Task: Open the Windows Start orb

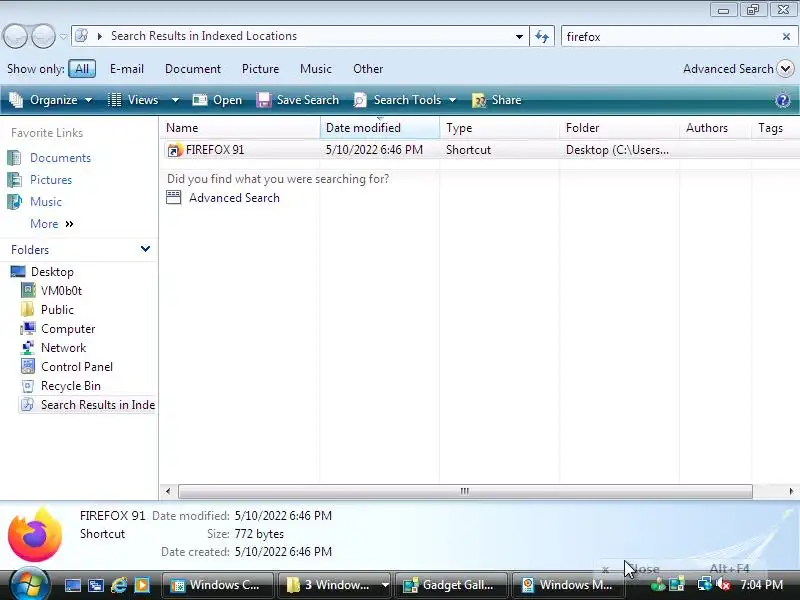Action: pyautogui.click(x=29, y=583)
